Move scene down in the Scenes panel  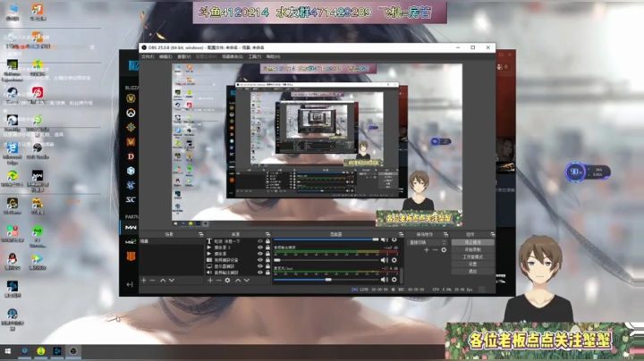[172, 281]
